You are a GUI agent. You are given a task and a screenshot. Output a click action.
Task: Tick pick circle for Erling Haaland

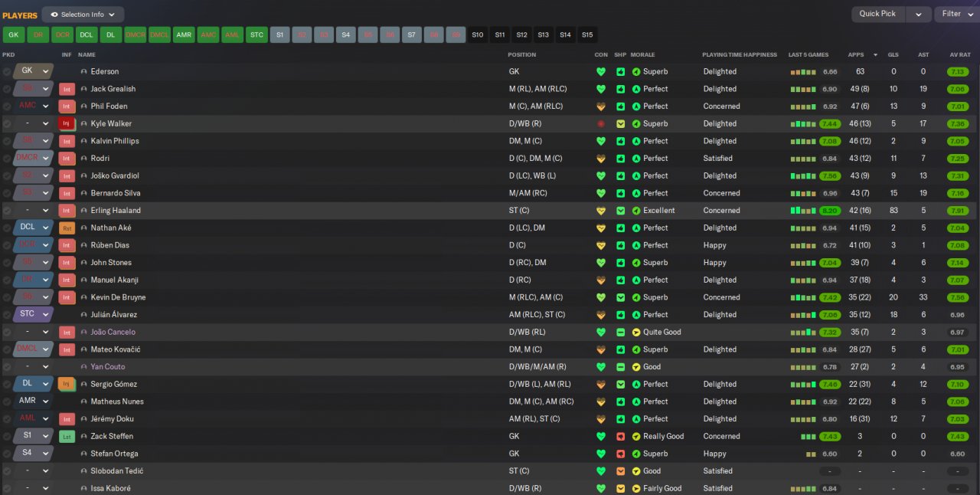(x=7, y=211)
